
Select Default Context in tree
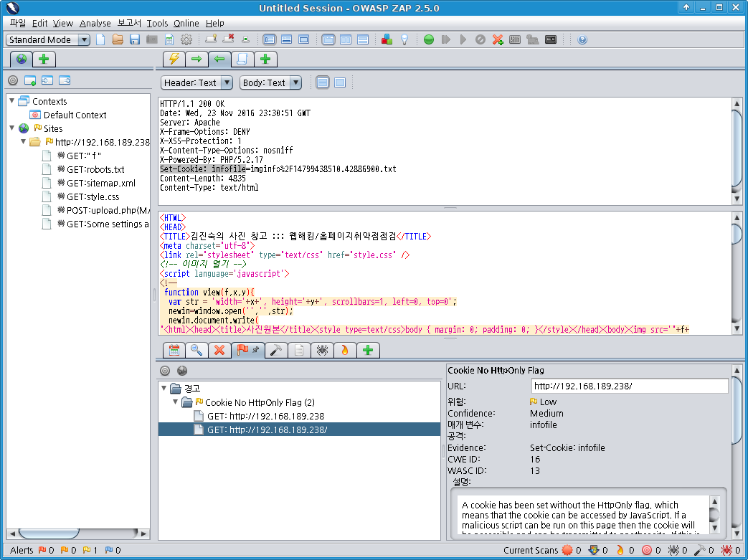pyautogui.click(x=75, y=115)
